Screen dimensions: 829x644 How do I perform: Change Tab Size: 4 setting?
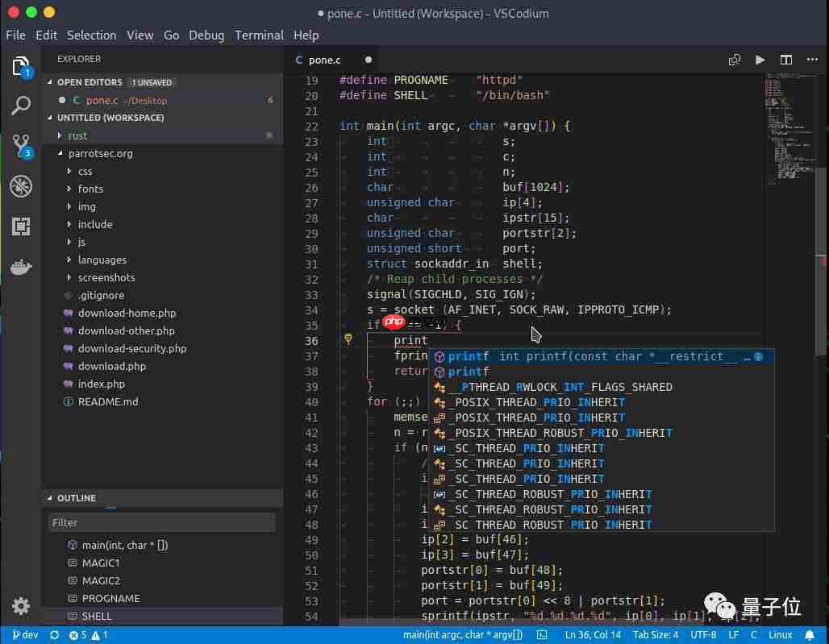(x=656, y=635)
